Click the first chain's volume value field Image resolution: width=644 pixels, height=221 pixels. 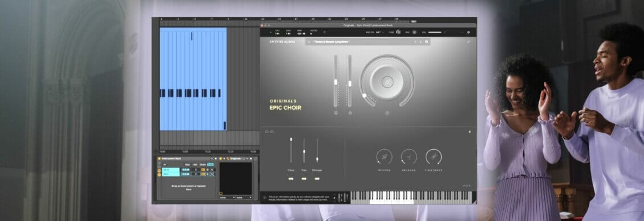(x=186, y=170)
